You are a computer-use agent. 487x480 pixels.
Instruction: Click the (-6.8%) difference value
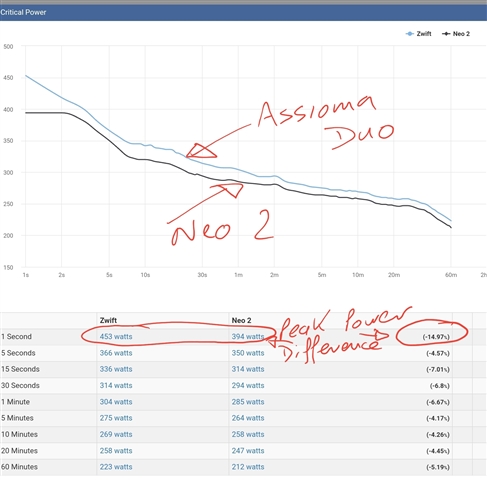tap(439, 386)
